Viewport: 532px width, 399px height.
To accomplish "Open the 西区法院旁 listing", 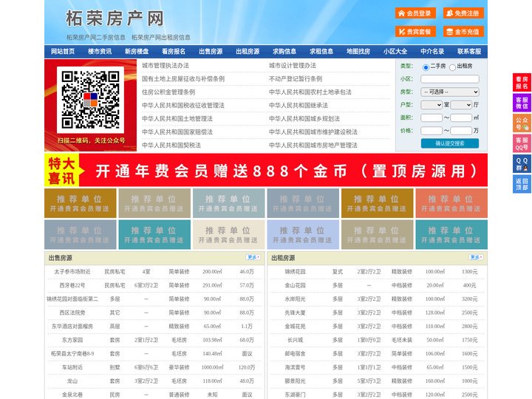I will (72, 313).
